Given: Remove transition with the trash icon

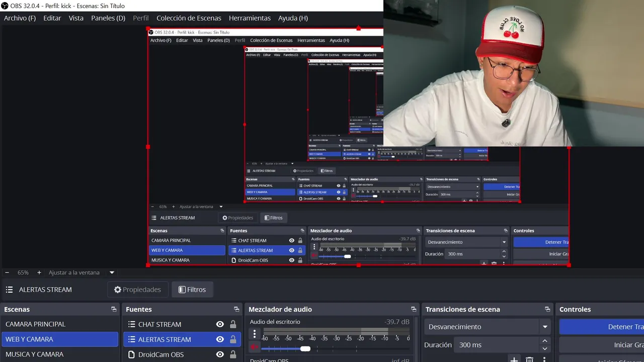Looking at the screenshot, I should pyautogui.click(x=529, y=359).
